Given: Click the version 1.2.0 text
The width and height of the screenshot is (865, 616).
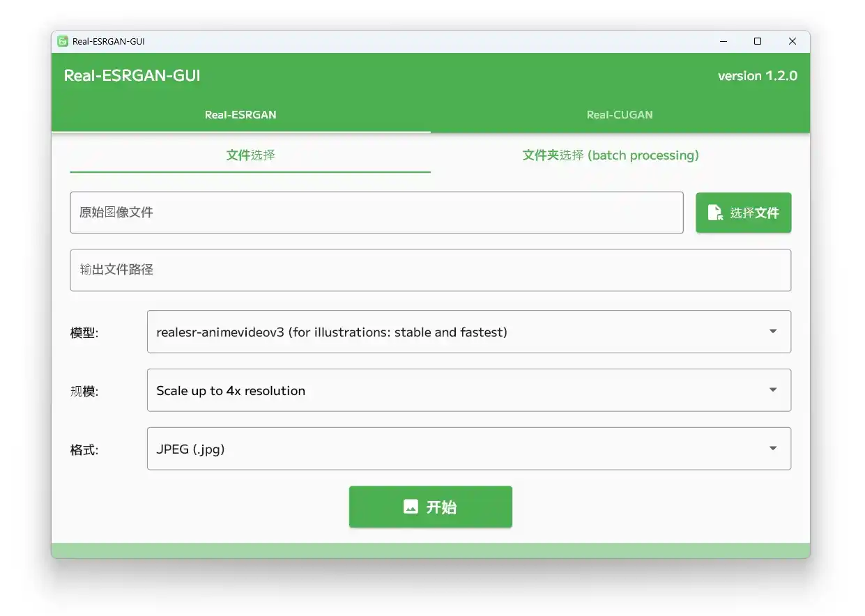Looking at the screenshot, I should click(x=758, y=76).
